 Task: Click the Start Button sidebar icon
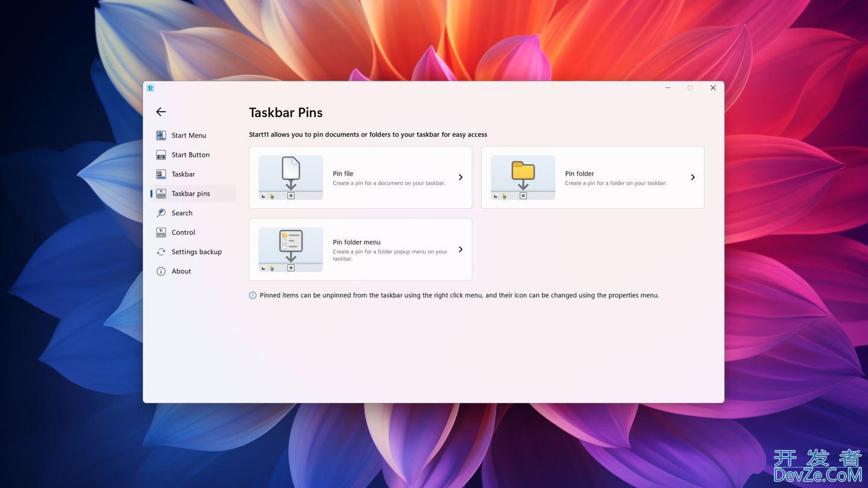(161, 155)
